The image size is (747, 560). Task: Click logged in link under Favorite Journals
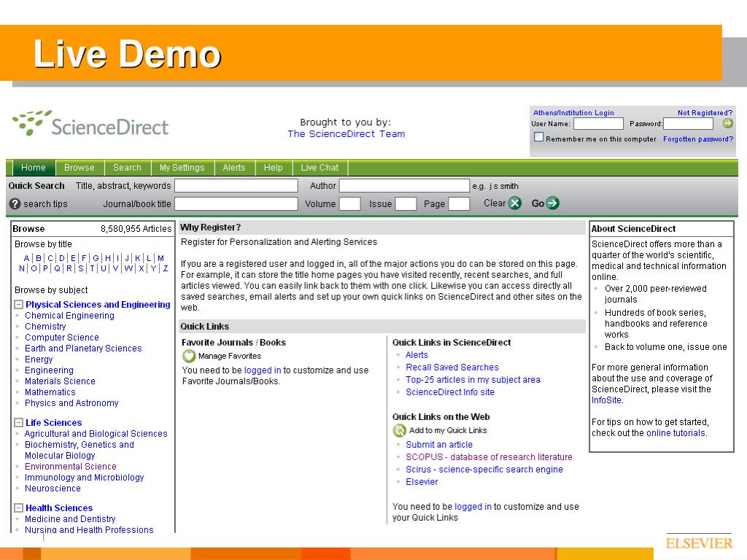[263, 370]
